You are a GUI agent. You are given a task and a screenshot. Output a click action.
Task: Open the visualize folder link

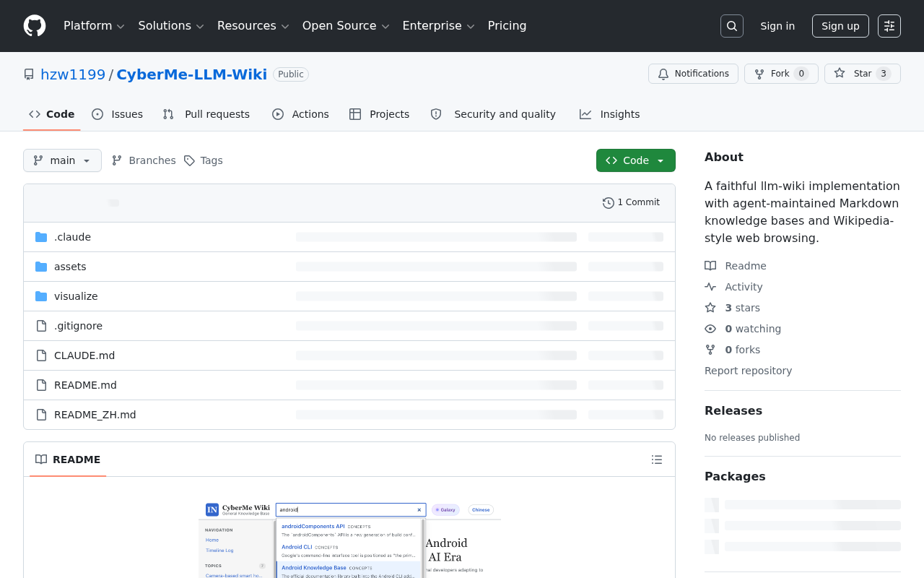click(76, 296)
